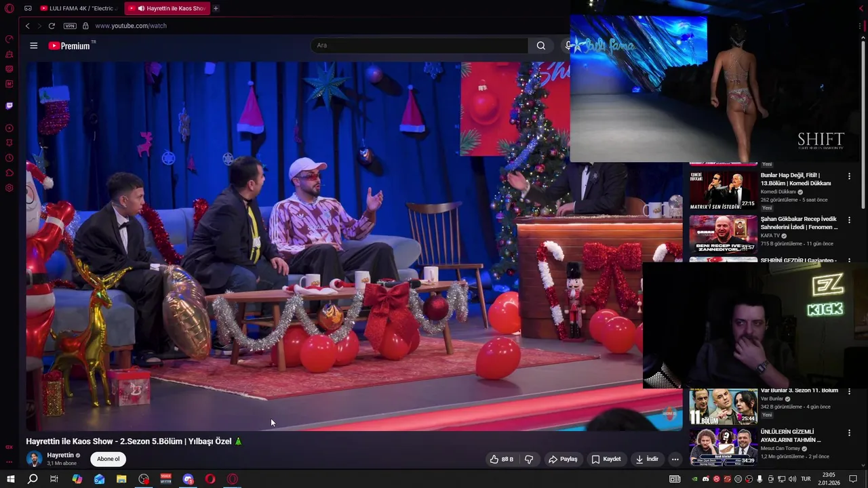Open File Explorer from the taskbar
The image size is (868, 488).
(121, 479)
